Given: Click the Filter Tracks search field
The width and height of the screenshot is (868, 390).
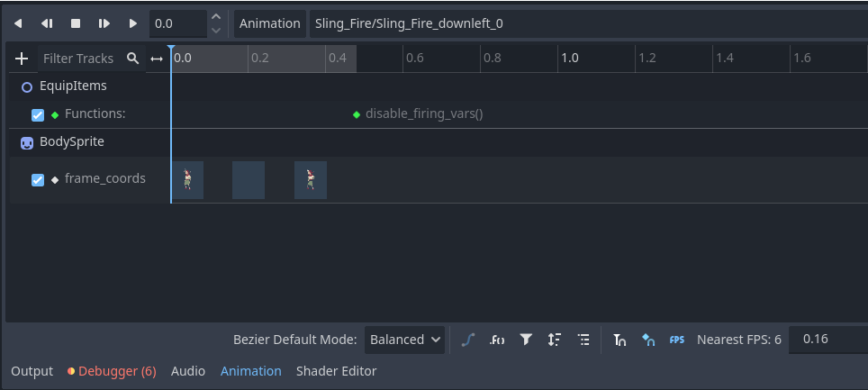Looking at the screenshot, I should (x=79, y=59).
